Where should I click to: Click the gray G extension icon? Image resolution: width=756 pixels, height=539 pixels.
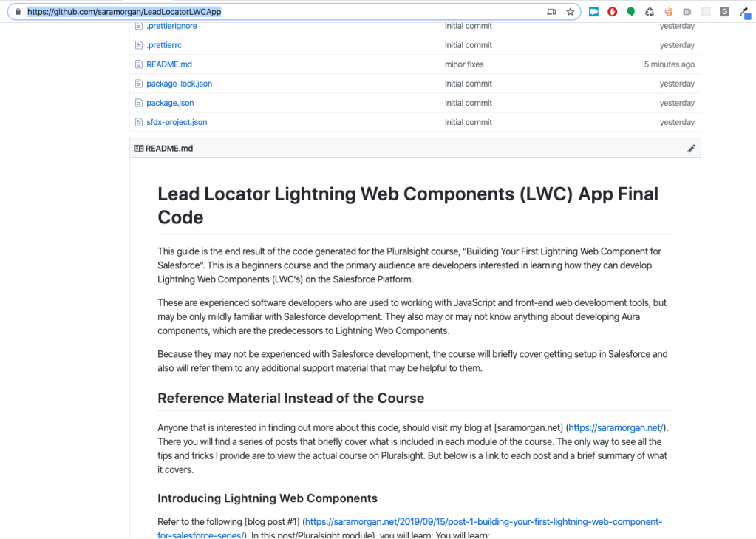pos(724,12)
